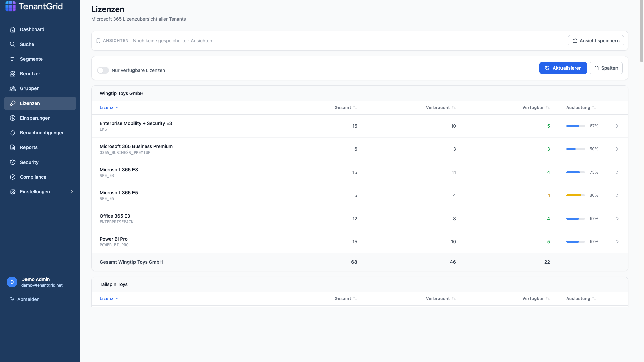Click Abmelden to log out

pyautogui.click(x=24, y=299)
